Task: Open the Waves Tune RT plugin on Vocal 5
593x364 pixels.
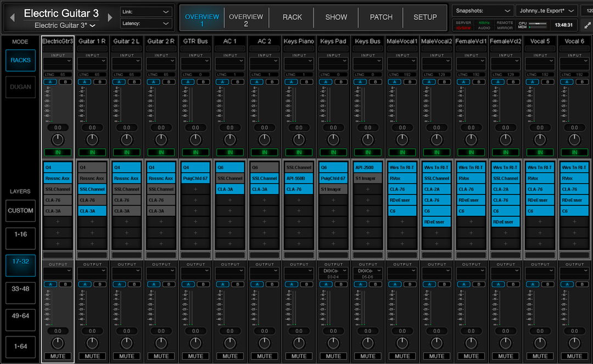Action: pos(540,166)
